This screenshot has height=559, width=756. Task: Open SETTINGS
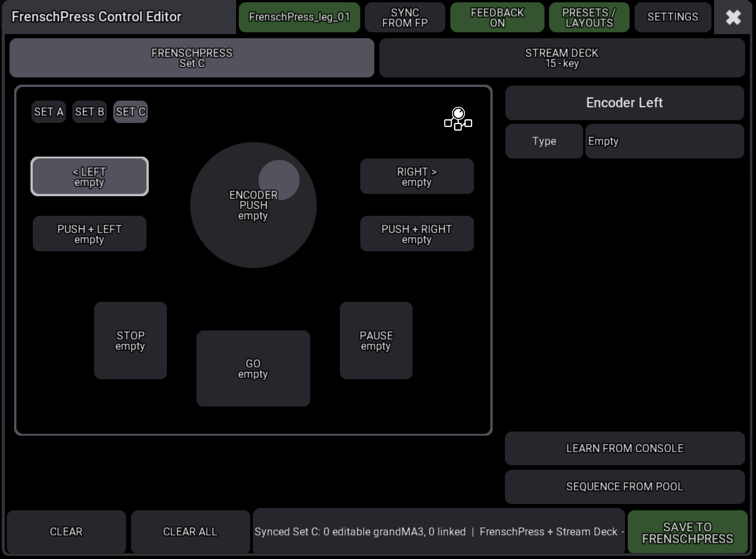coord(673,17)
